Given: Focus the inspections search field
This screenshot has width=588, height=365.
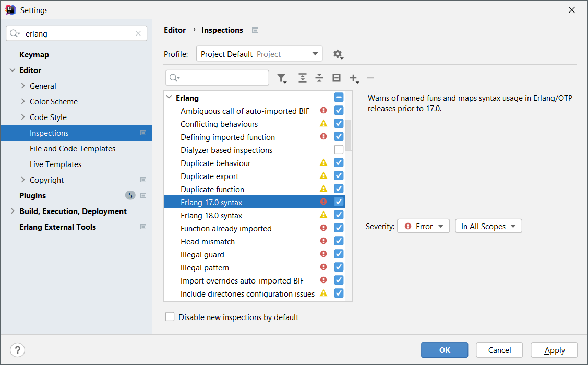Looking at the screenshot, I should [x=217, y=78].
